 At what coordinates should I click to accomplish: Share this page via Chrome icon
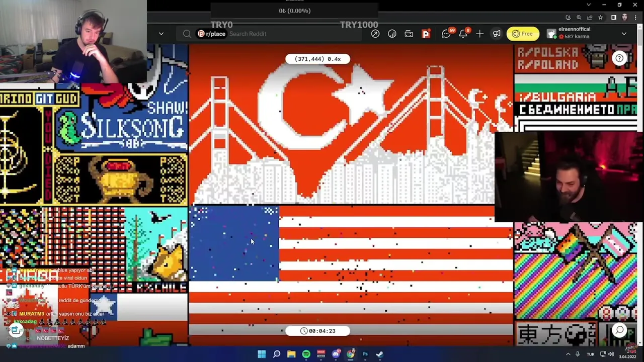590,18
